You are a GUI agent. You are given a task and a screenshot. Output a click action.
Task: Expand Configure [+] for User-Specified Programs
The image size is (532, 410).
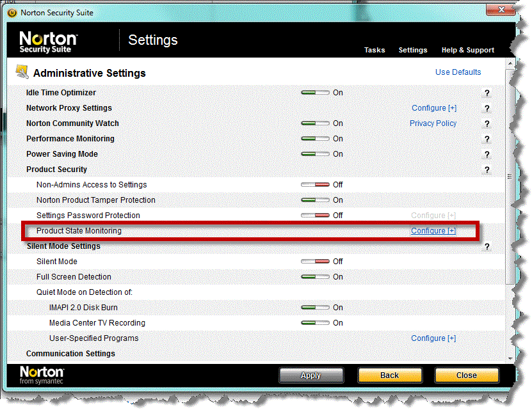[x=433, y=338]
